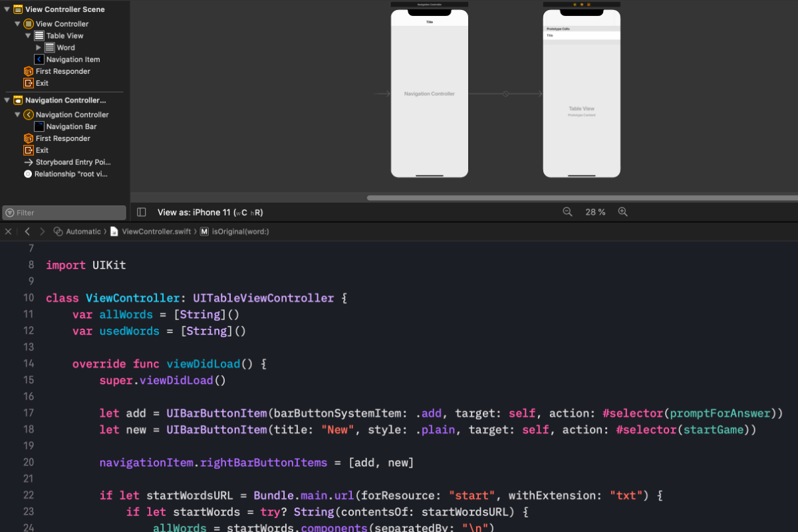Click the zoom-out magnifier icon
798x532 pixels.
567,211
